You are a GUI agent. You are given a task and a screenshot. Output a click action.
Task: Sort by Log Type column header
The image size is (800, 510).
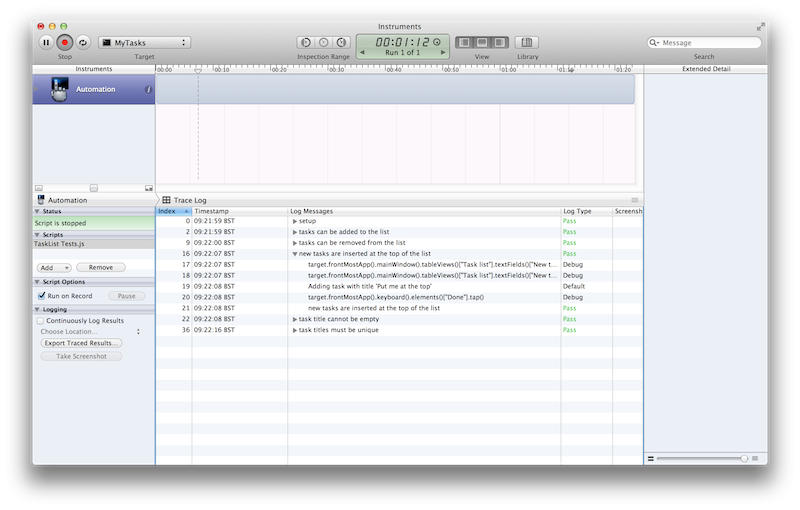[x=587, y=211]
